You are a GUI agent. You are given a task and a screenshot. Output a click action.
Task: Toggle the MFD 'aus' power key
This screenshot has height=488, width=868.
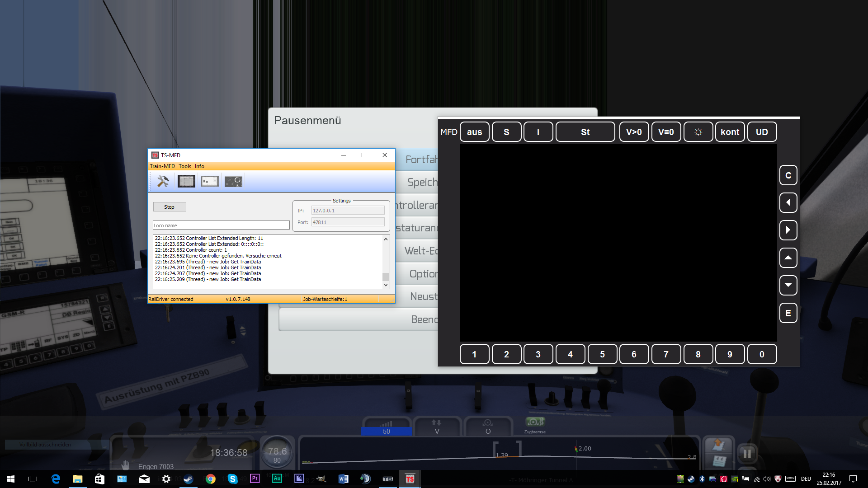click(474, 132)
